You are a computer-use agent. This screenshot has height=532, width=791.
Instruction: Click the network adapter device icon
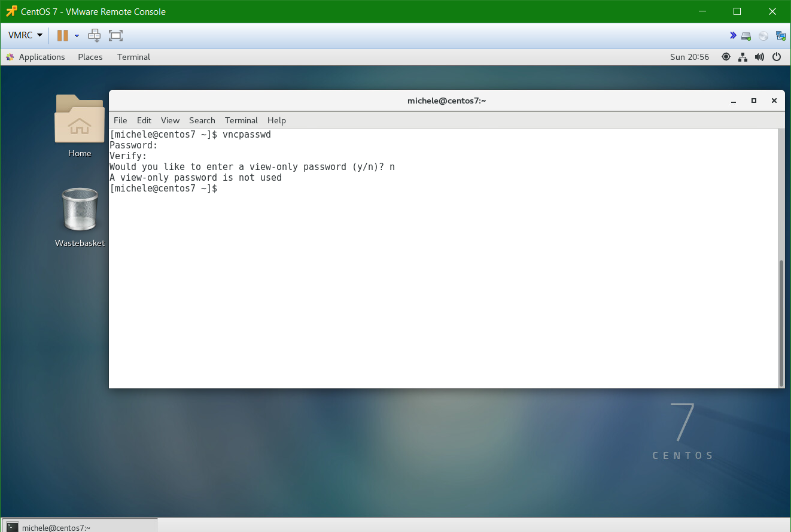click(x=780, y=36)
